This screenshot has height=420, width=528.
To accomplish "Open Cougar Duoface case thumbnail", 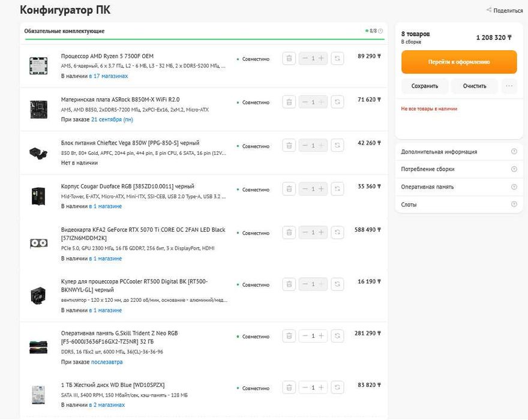I will pyautogui.click(x=38, y=196).
